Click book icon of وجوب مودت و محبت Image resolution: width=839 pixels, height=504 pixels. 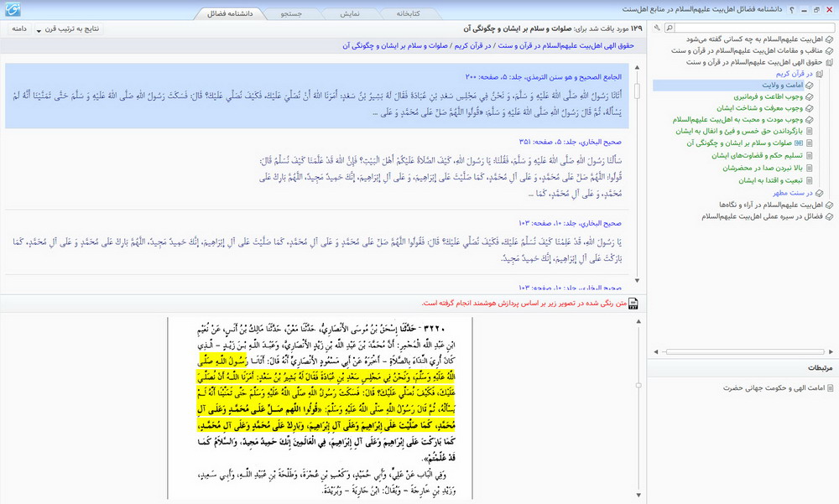pos(810,120)
